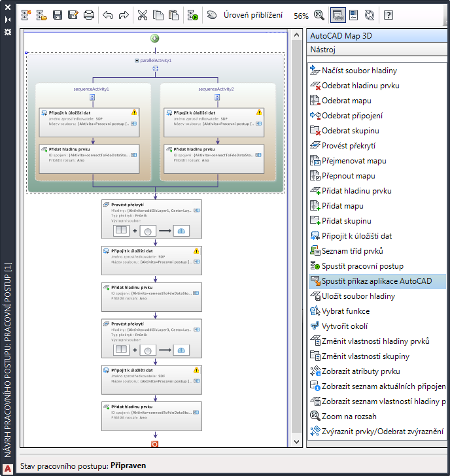The width and height of the screenshot is (450, 476).
Task: Select Zvýraznit prvky/Odebrat zvýraznění
Action: point(377,431)
